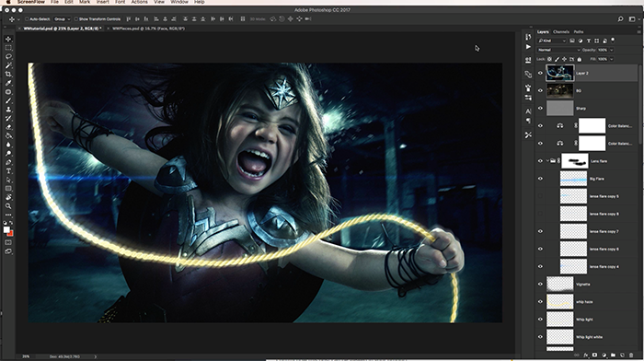Select the Magic Wand tool

point(8,65)
